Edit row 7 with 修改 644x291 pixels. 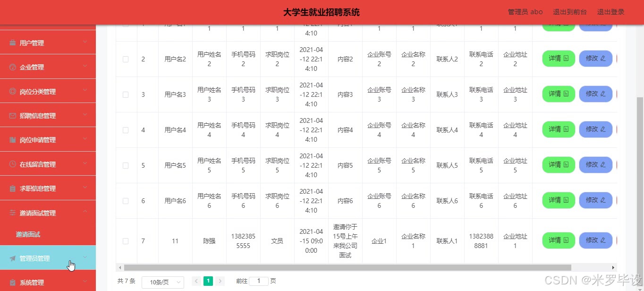[x=595, y=240]
